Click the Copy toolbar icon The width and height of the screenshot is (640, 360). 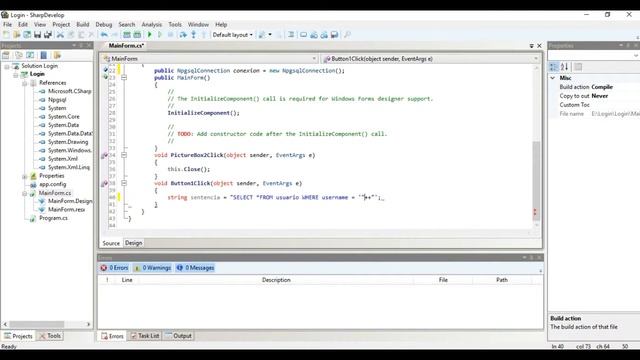(71, 35)
